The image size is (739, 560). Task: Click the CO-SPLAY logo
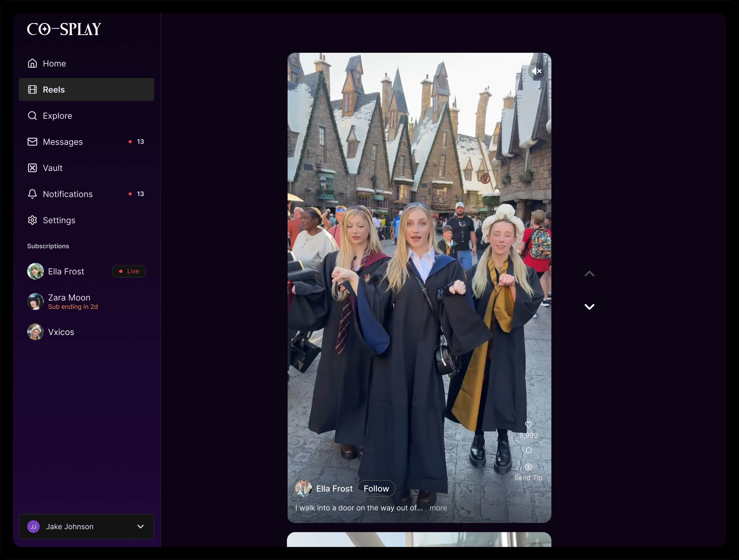click(x=64, y=29)
